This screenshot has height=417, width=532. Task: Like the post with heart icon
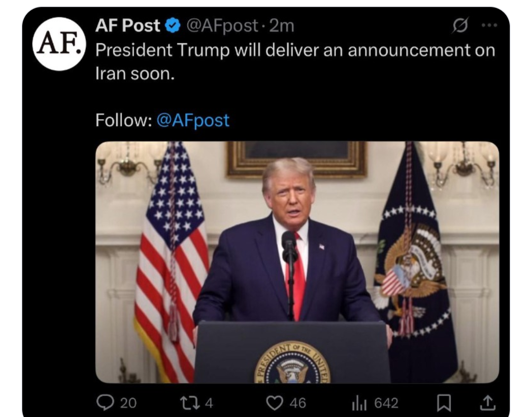(x=274, y=403)
